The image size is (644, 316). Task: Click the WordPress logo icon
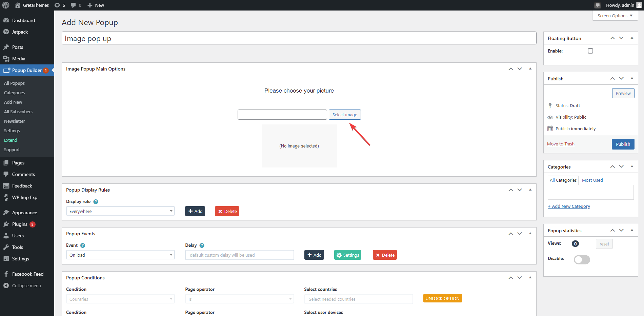pos(6,5)
